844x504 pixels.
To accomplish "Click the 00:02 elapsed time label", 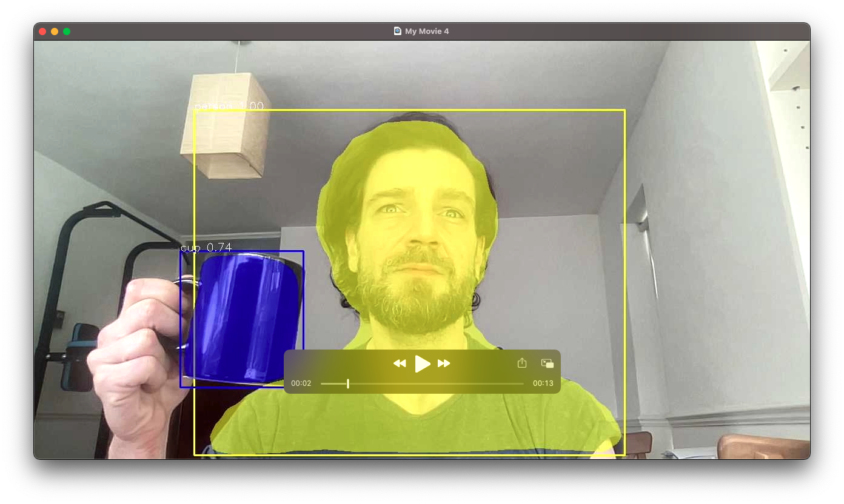I will [301, 383].
